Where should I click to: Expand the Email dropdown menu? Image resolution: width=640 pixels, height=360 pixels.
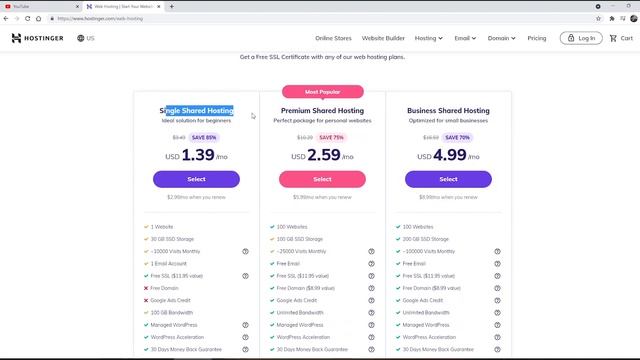465,38
